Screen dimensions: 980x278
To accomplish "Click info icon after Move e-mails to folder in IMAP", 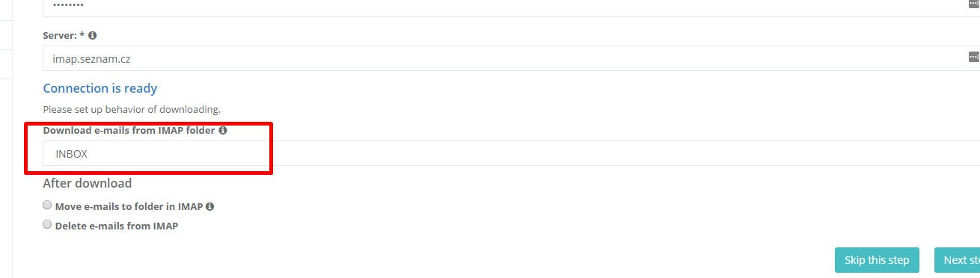I will (210, 206).
